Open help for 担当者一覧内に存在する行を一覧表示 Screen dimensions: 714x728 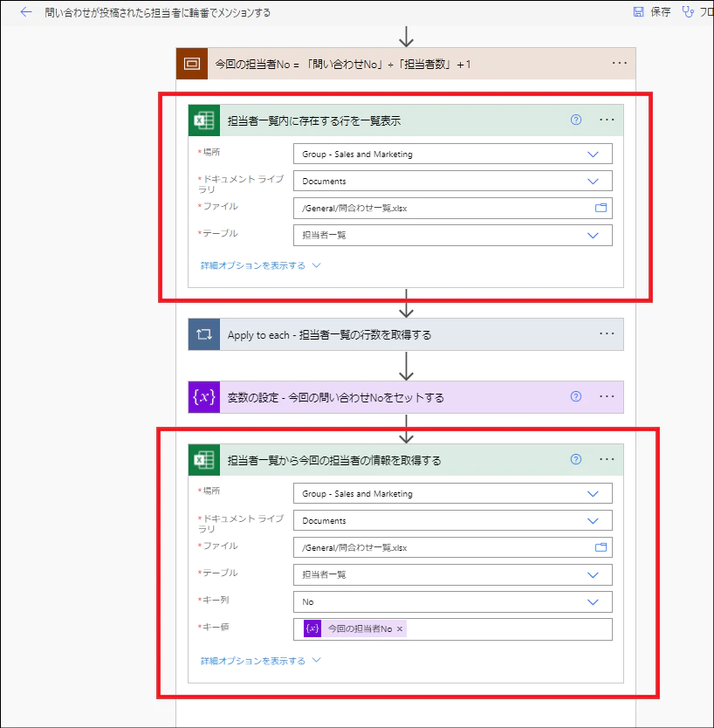(x=576, y=120)
